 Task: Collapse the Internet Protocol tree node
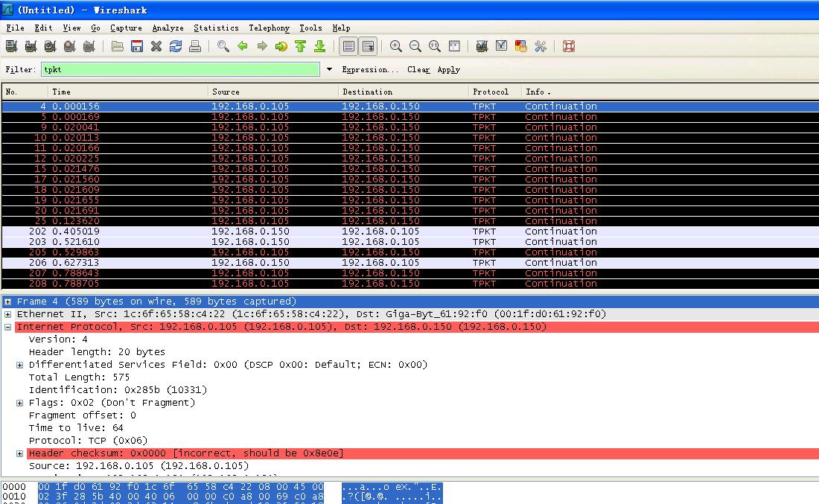tap(8, 327)
